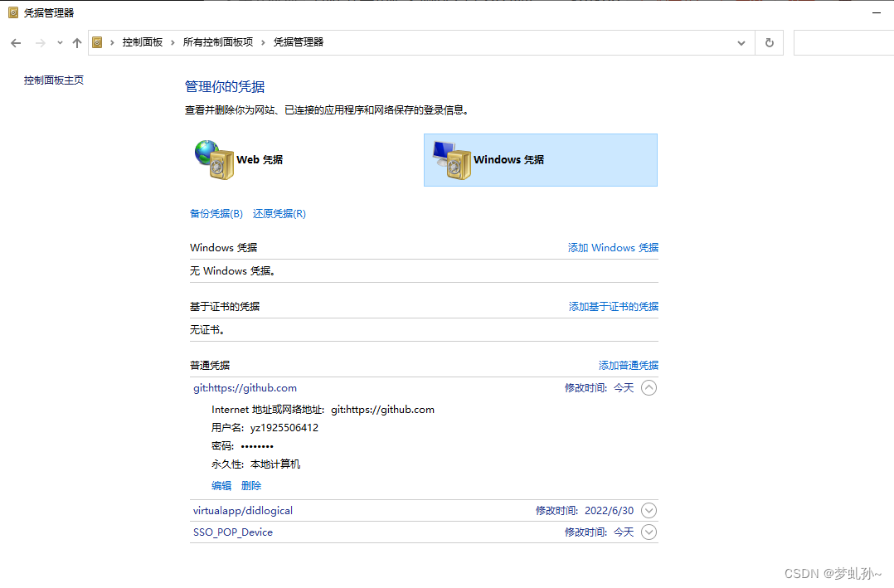Open 控制面板主页 link

click(x=54, y=80)
